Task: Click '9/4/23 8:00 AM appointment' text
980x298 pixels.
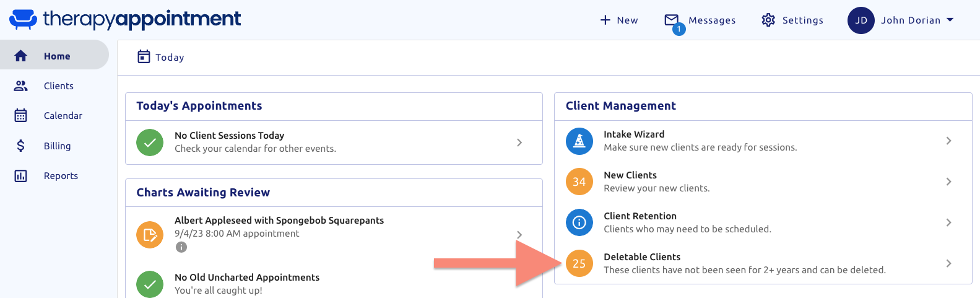Action: (x=236, y=234)
